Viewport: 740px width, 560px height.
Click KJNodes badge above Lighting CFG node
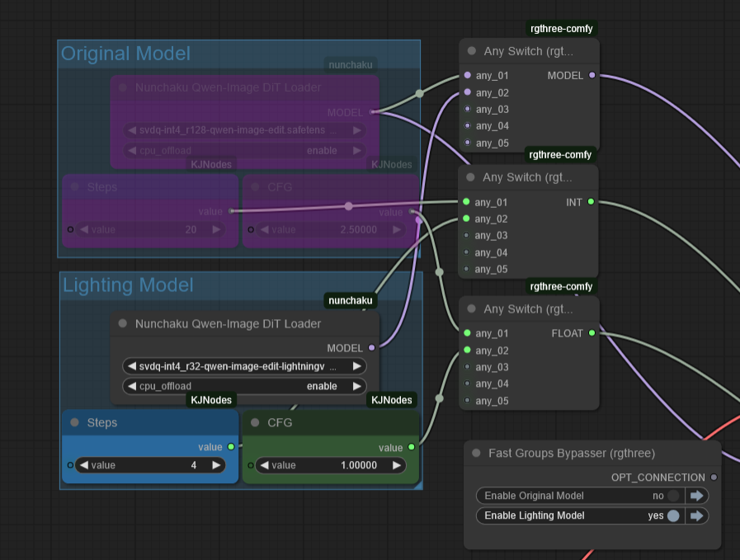click(x=391, y=400)
